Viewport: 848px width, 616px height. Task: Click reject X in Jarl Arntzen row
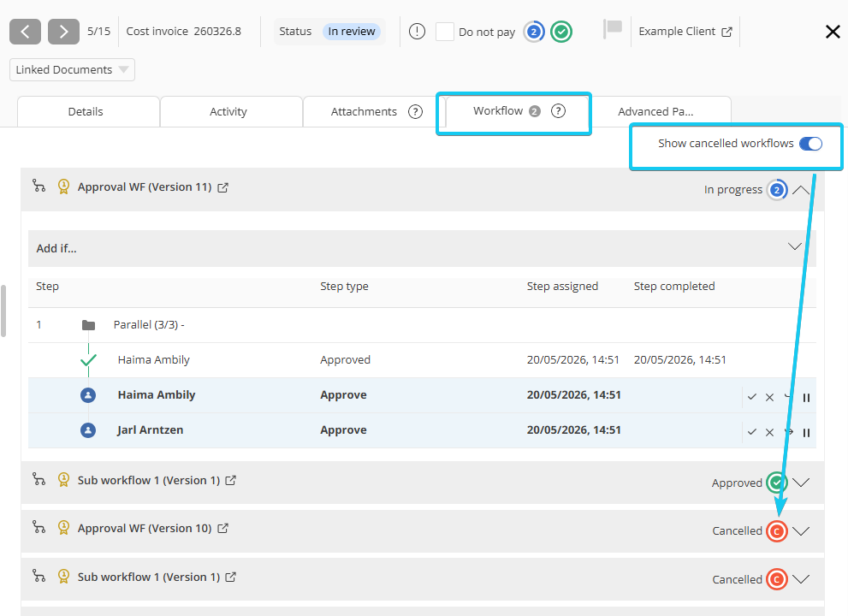click(x=769, y=433)
